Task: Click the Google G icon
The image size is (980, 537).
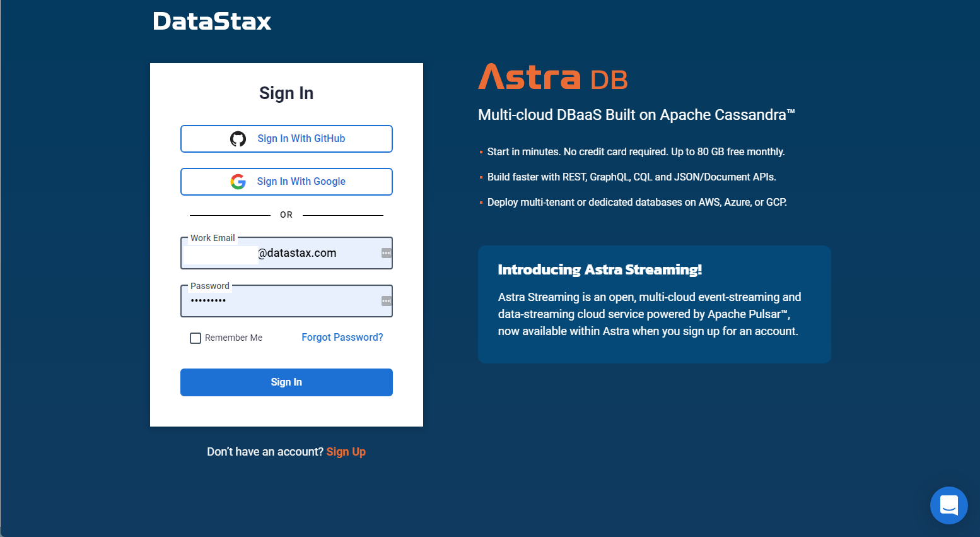Action: (238, 182)
